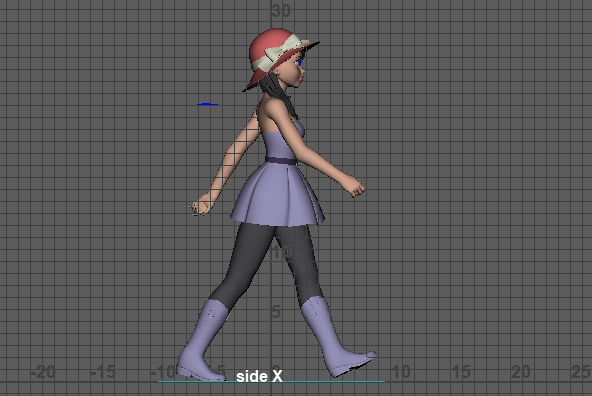This screenshot has height=396, width=592.
Task: Select the small blue locator line
Action: click(x=207, y=104)
